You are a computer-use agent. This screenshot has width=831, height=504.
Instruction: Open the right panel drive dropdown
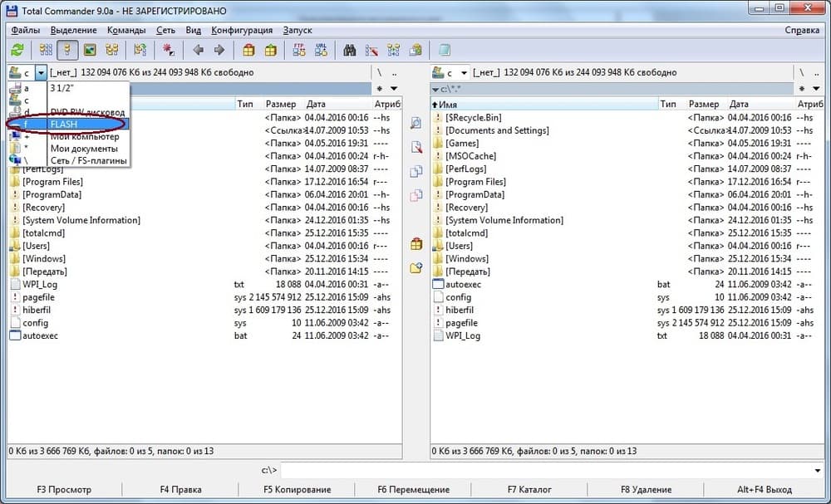tap(464, 72)
